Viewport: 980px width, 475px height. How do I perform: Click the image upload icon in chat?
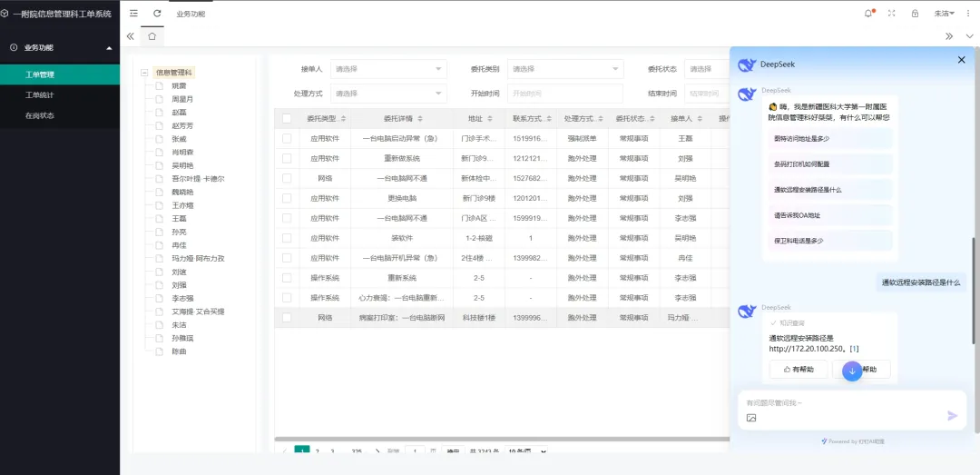coord(751,418)
